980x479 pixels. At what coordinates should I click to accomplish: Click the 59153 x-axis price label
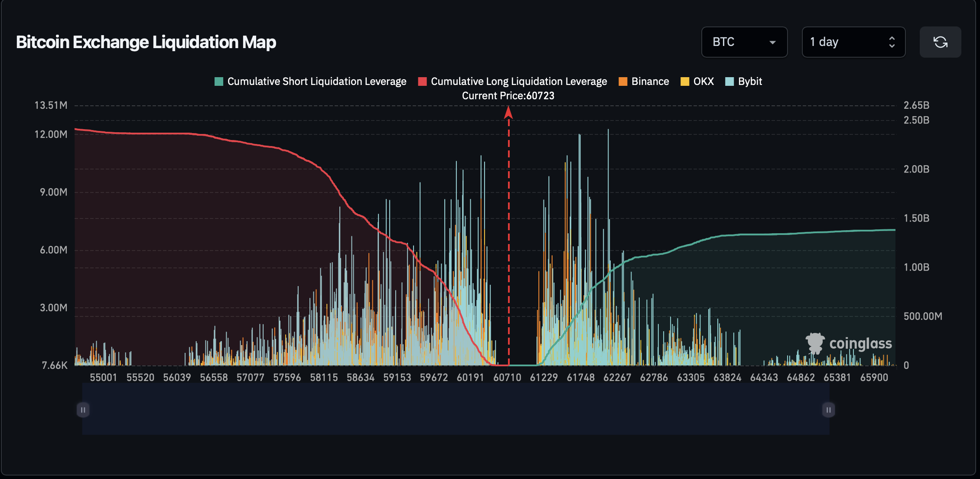click(397, 378)
